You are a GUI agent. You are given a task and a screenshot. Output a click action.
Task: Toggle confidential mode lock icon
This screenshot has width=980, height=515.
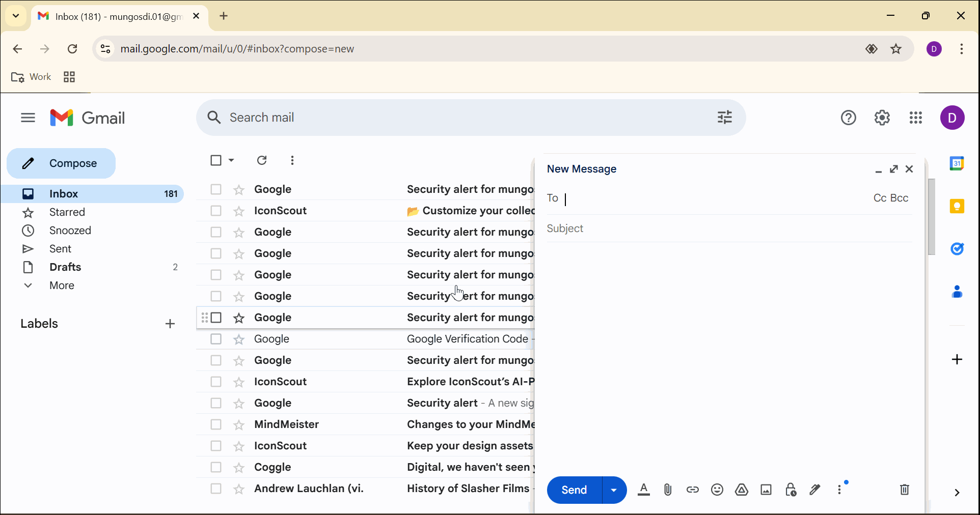point(791,490)
